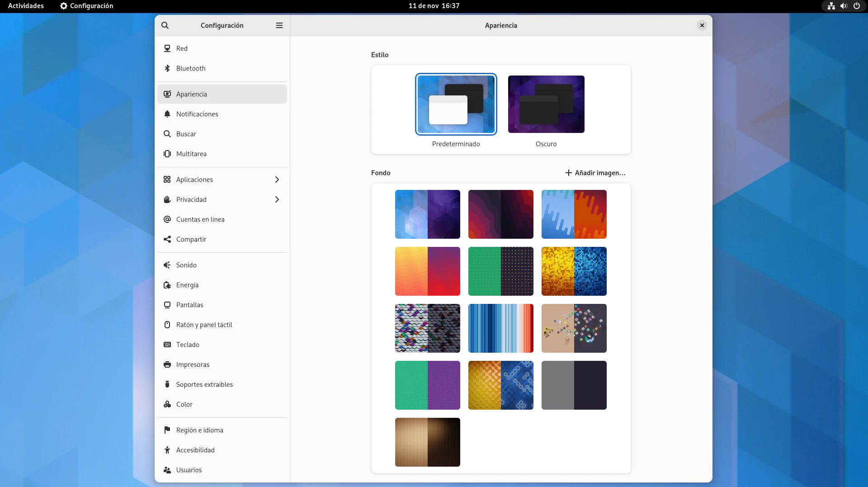Click the Sonido speaker icon in the sidebar

(167, 265)
